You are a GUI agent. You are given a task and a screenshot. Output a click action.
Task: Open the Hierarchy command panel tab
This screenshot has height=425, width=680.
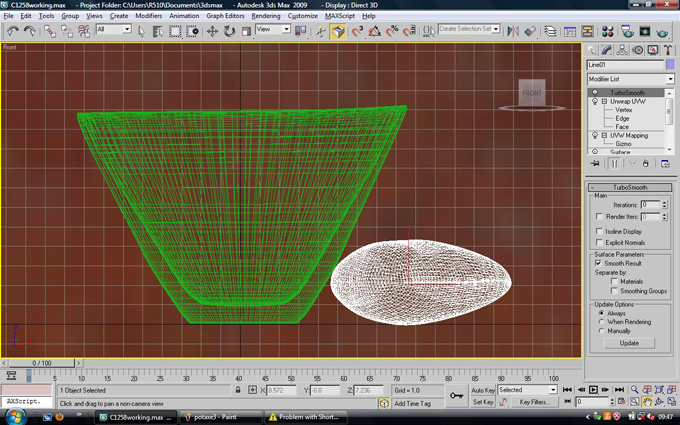pyautogui.click(x=623, y=49)
